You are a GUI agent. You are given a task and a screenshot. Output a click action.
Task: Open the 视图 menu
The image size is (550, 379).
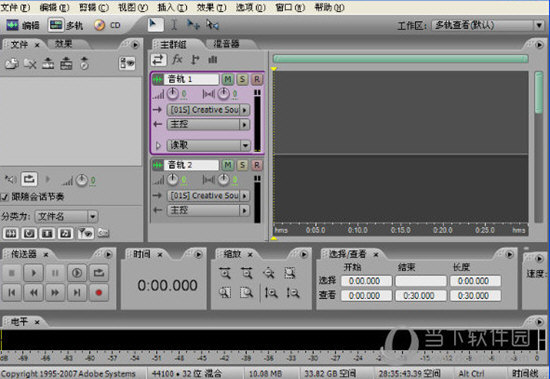pos(133,7)
